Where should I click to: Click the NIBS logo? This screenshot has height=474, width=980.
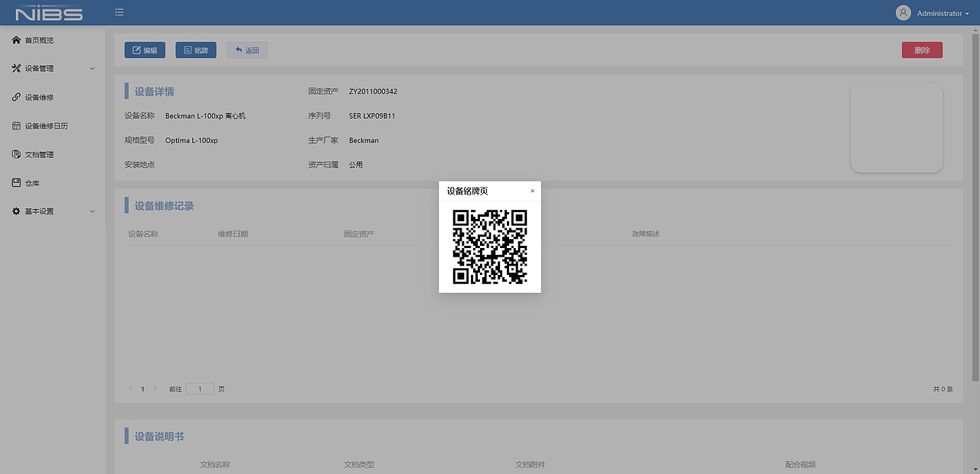tap(49, 13)
